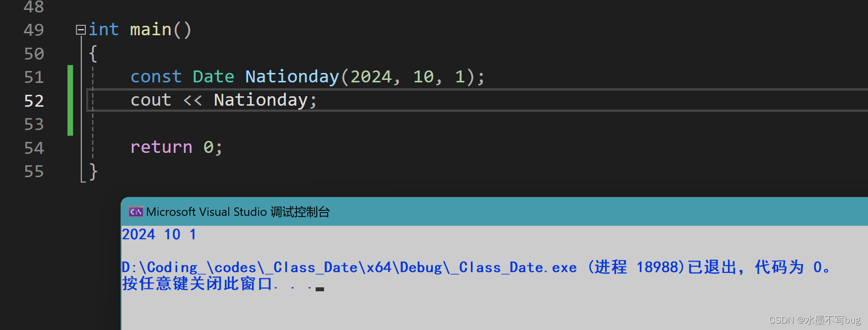
Task: Click the console title 调试控制台
Action: pos(300,212)
